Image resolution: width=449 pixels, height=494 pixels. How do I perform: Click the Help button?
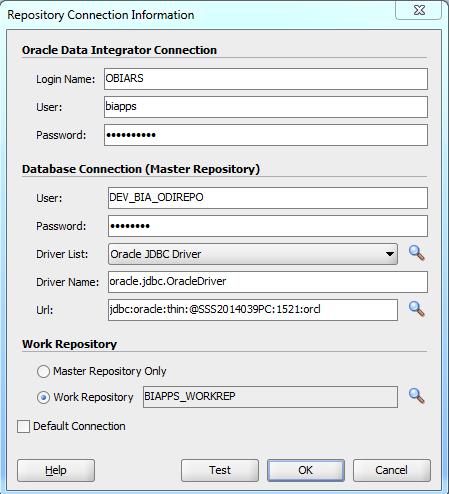pyautogui.click(x=56, y=470)
